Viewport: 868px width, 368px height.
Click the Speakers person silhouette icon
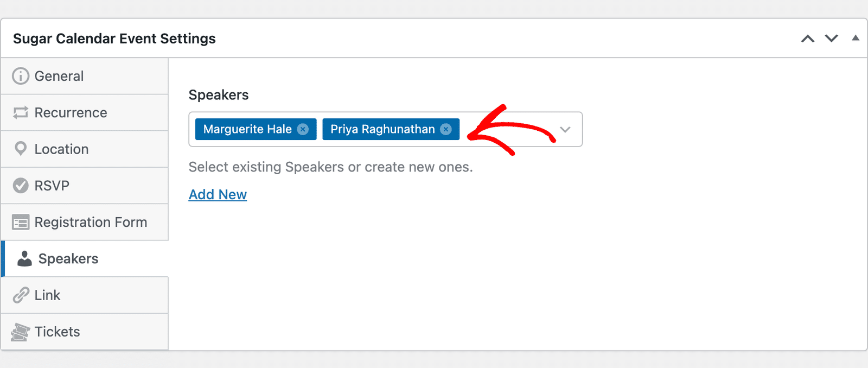click(x=24, y=258)
